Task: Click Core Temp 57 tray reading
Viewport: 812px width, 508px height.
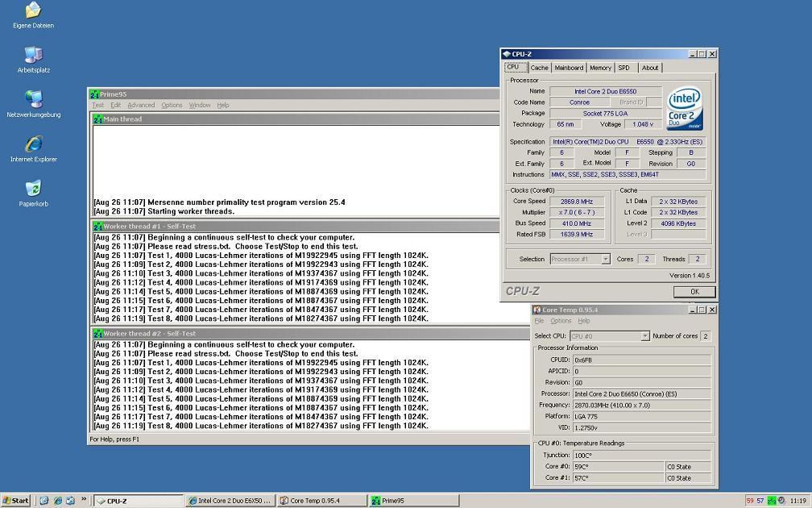Action: pos(760,501)
